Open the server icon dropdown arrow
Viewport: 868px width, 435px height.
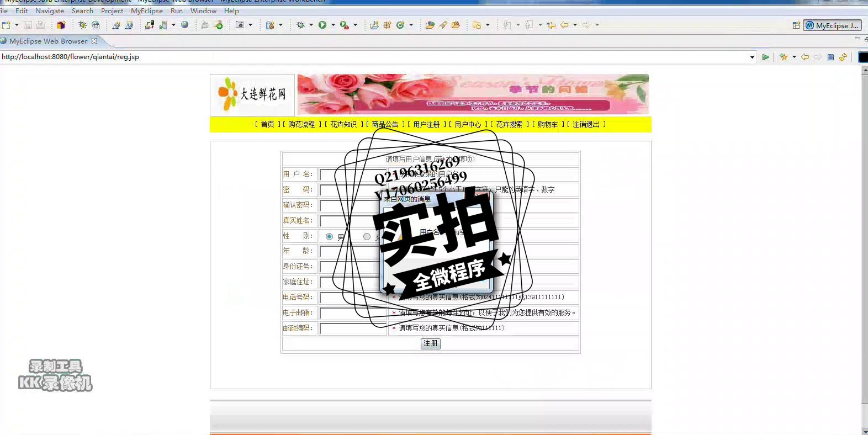pyautogui.click(x=173, y=25)
